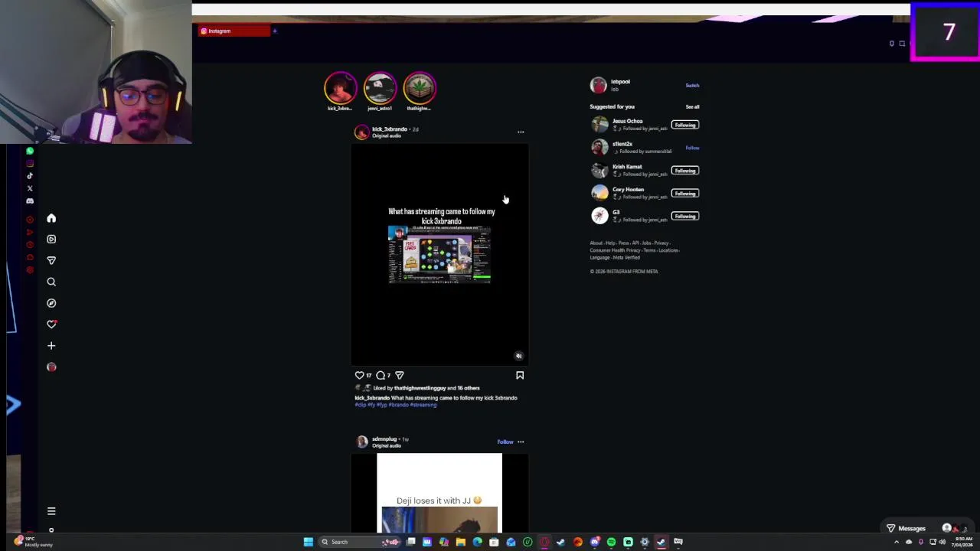Image resolution: width=980 pixels, height=551 pixels.
Task: Open Jesus Ochoa's profile picture
Action: 599,124
